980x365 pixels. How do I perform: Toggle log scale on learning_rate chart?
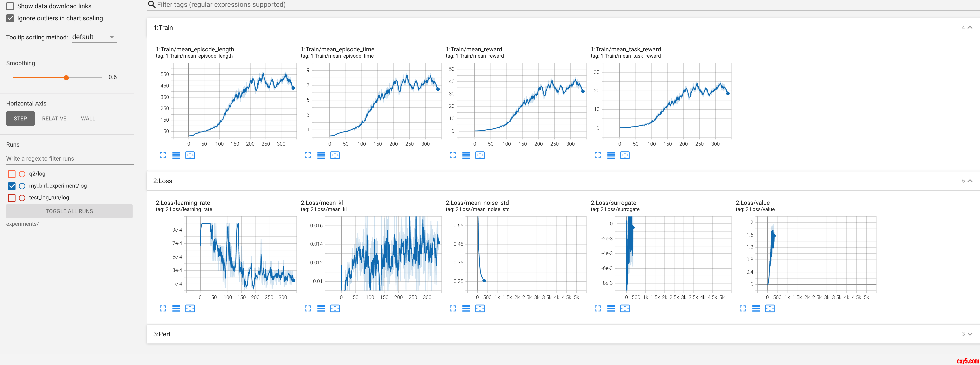(176, 309)
